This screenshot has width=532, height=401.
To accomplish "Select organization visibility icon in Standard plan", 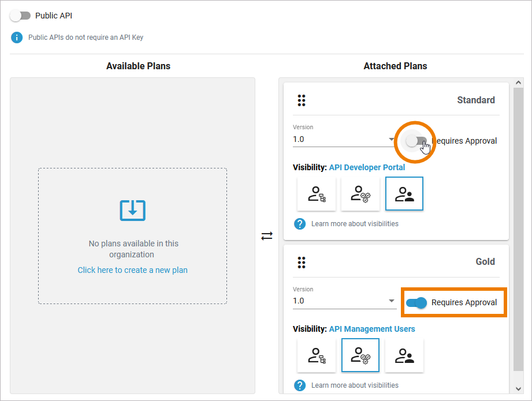I will tap(317, 194).
